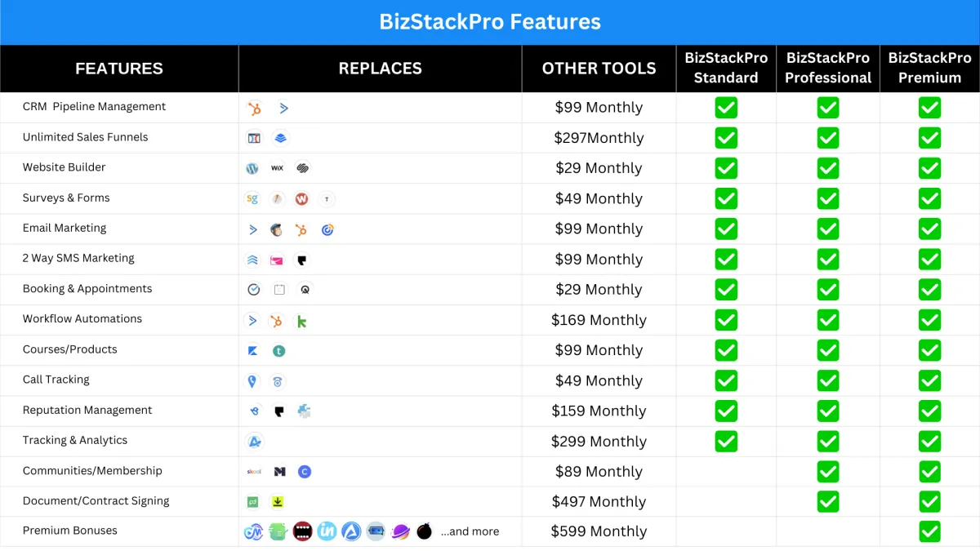Click the Mailchimp monkey icon in Email Marketing
Viewport: 980px width, 551px height.
tap(278, 229)
